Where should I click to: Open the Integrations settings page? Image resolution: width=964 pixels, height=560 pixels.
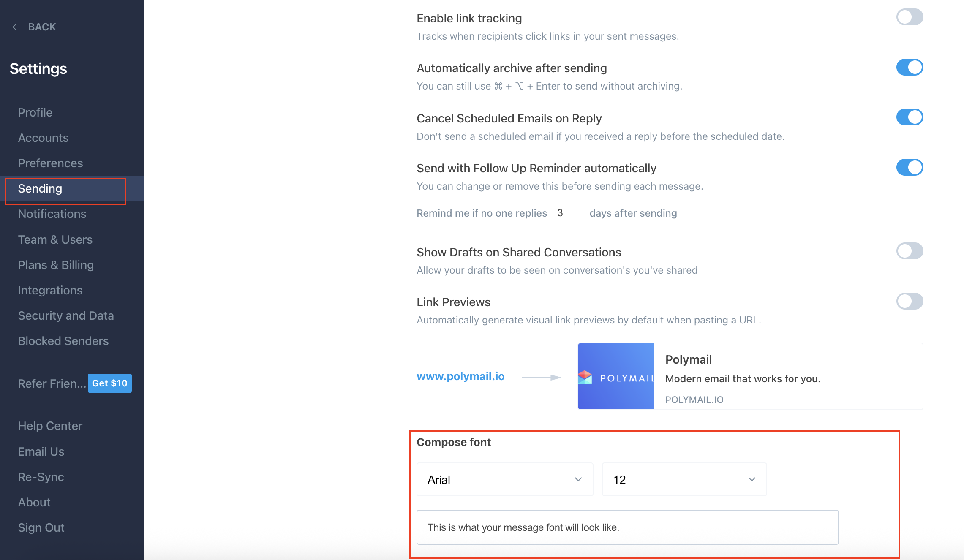tap(50, 290)
